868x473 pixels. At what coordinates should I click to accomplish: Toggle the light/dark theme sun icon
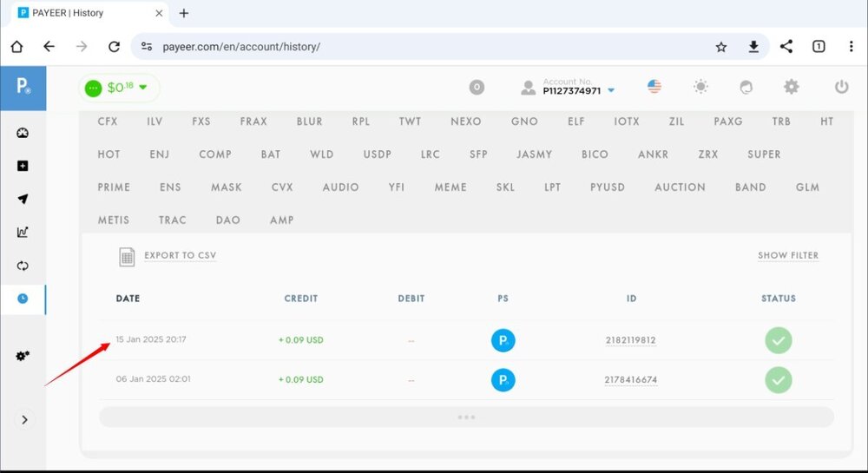click(700, 87)
